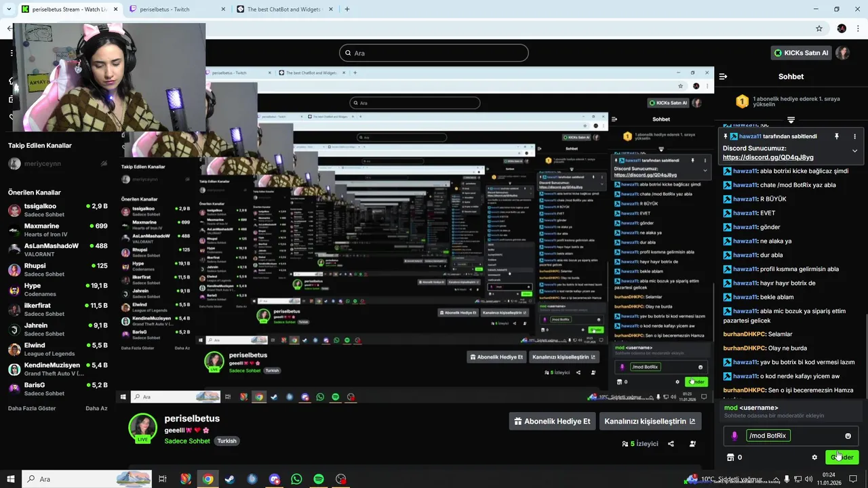Click Kanalınızı kişiselleştirin button

[x=650, y=421]
